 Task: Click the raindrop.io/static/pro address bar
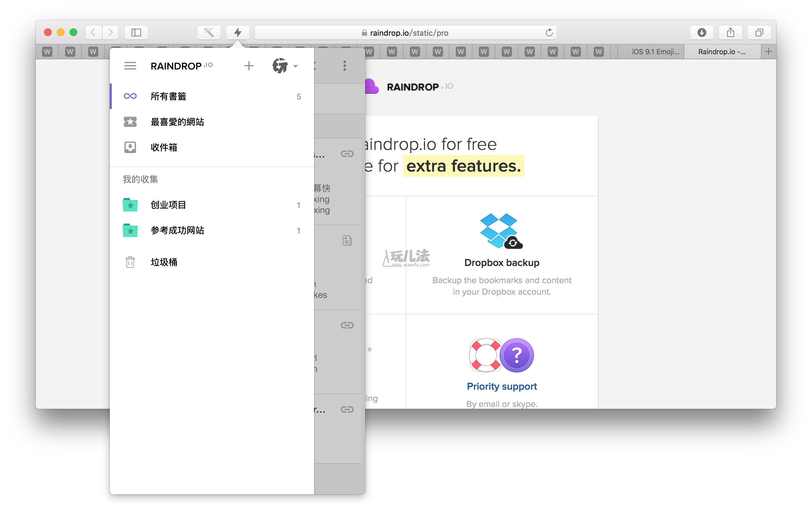click(406, 33)
